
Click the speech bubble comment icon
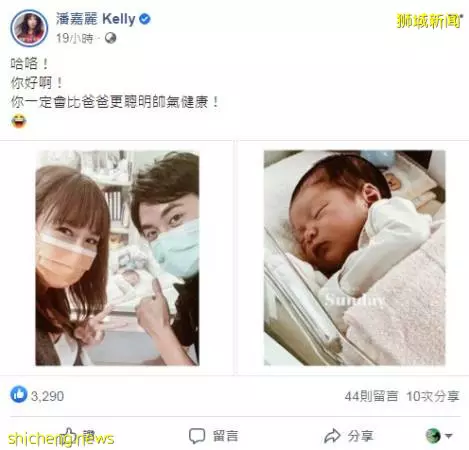tap(197, 436)
